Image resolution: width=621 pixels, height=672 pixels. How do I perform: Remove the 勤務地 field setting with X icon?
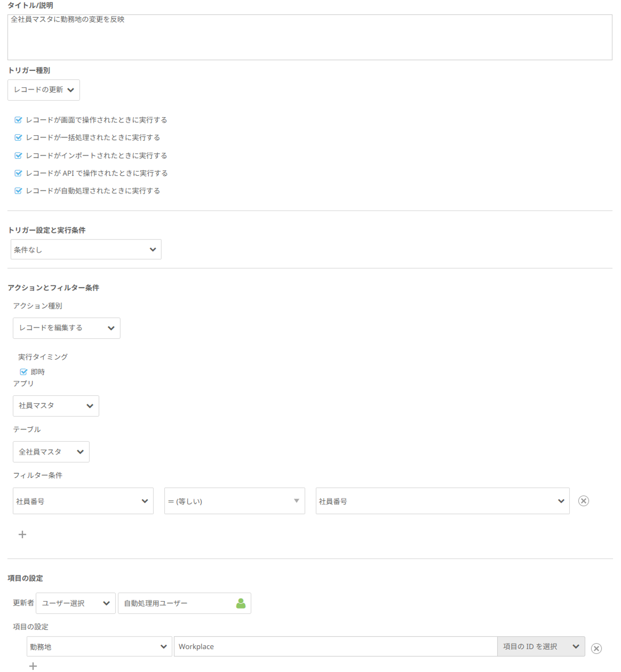[596, 648]
